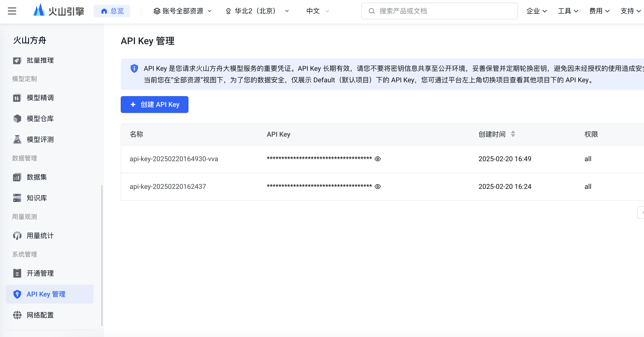Click the name api-key-20250220164930-vva
Image resolution: width=644 pixels, height=337 pixels.
[174, 159]
